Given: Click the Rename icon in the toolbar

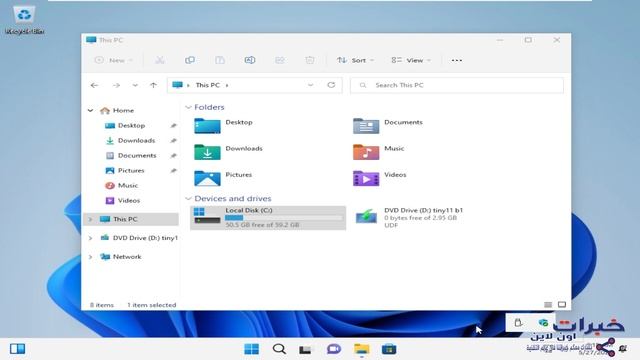Looking at the screenshot, I should [x=250, y=60].
